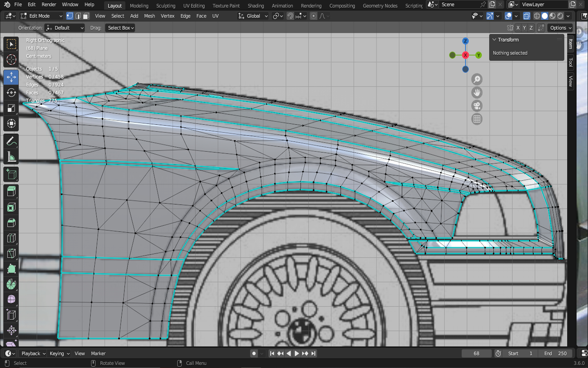The width and height of the screenshot is (588, 368).
Task: Click the Options button
Action: point(560,28)
